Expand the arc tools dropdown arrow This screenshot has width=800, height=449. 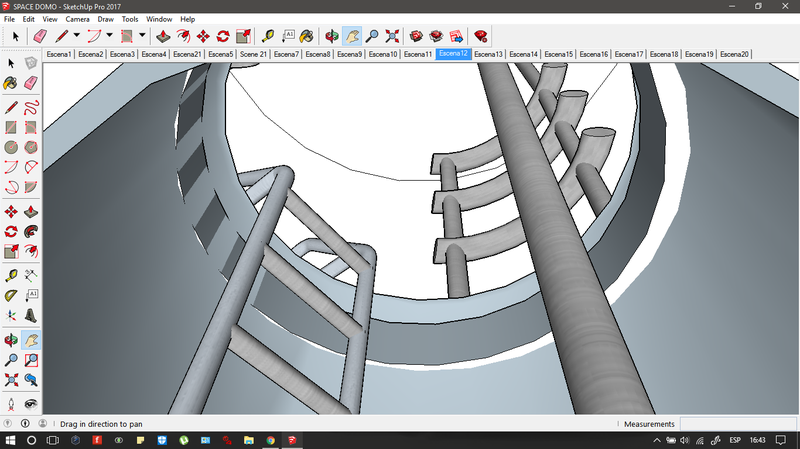[x=109, y=36]
